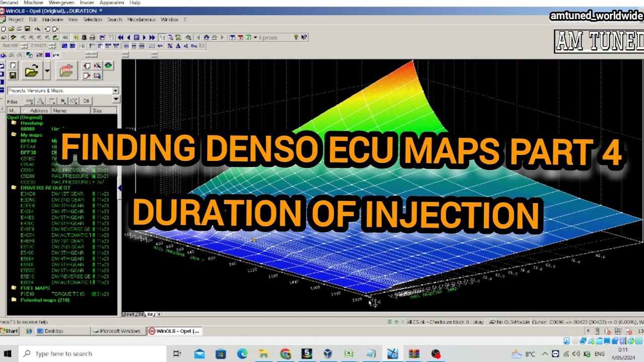Switch to the Text view tab
Screen dimensions: 644x362
[x=130, y=314]
